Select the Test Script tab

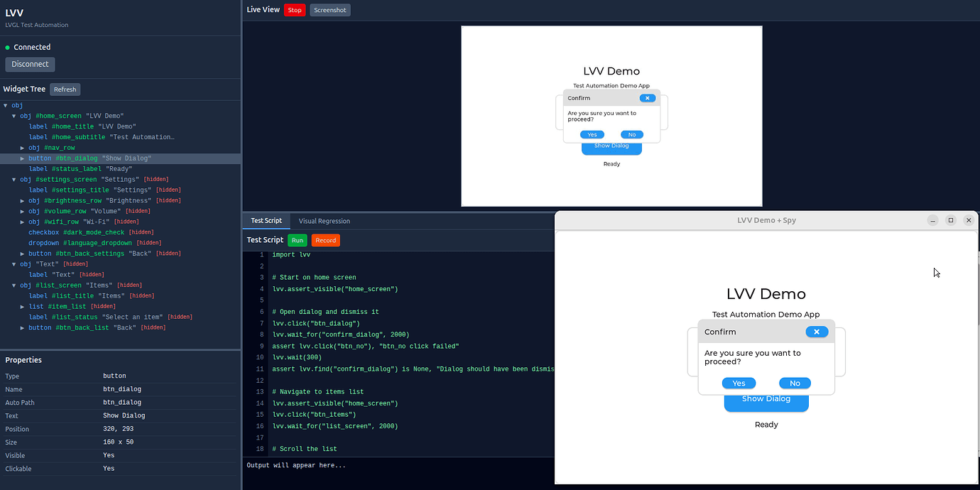click(x=266, y=221)
